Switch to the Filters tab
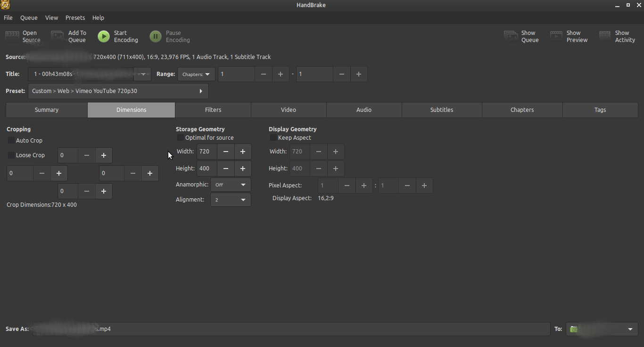The width and height of the screenshot is (644, 347). [213, 110]
